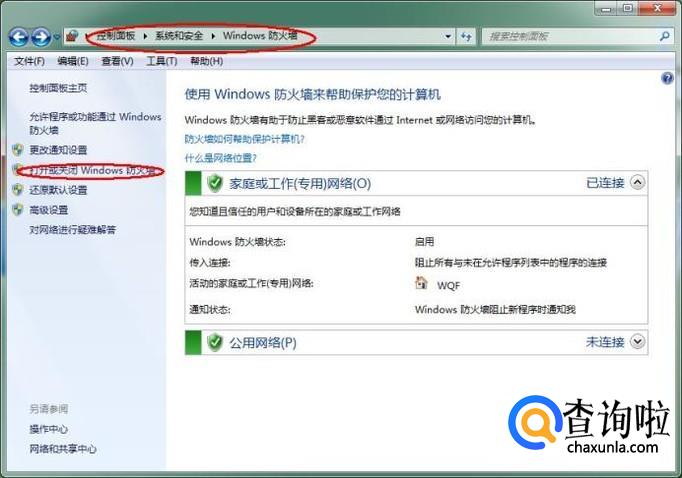Expand the 公用网络 section chevron

(x=638, y=341)
